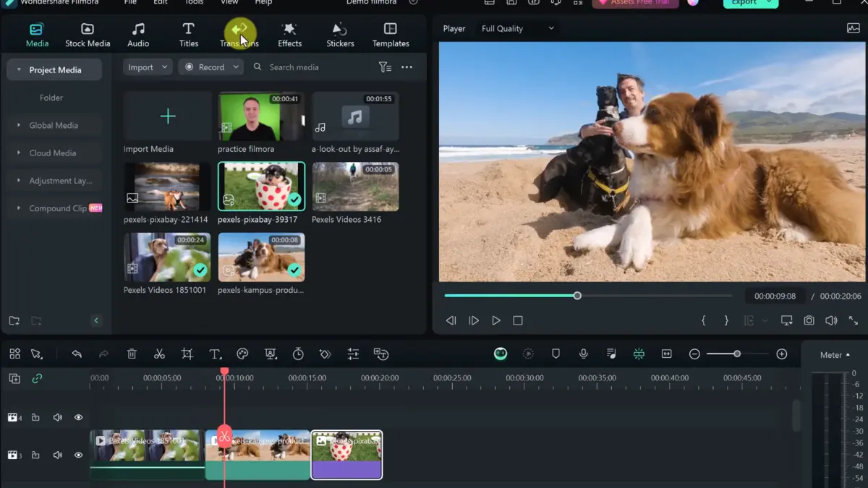
Task: Open the Full Quality dropdown
Action: click(516, 28)
